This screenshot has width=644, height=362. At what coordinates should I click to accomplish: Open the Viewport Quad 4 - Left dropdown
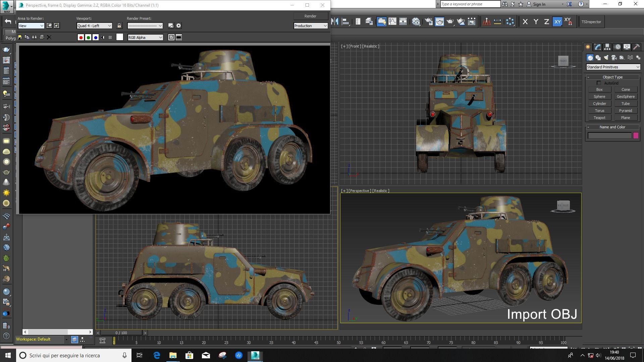pos(94,26)
